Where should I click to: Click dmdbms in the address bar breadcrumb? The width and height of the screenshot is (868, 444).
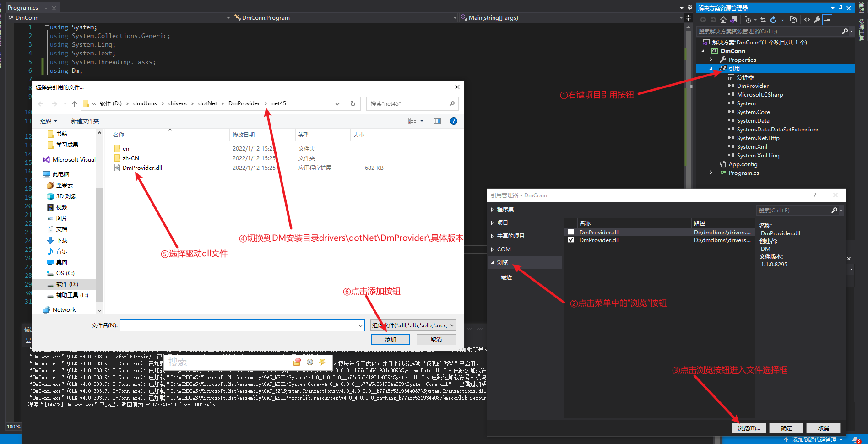(x=145, y=103)
